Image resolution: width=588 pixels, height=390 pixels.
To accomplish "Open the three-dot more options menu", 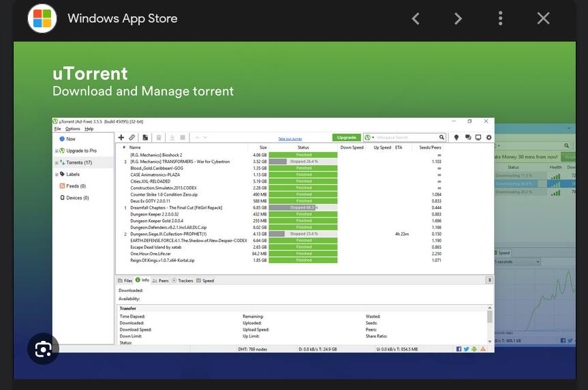I will coord(500,18).
